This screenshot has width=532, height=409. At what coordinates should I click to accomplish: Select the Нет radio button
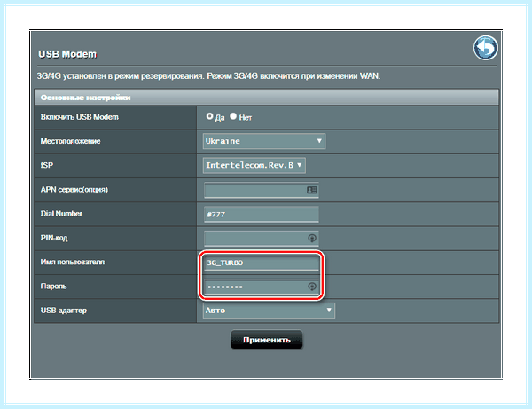coord(233,116)
